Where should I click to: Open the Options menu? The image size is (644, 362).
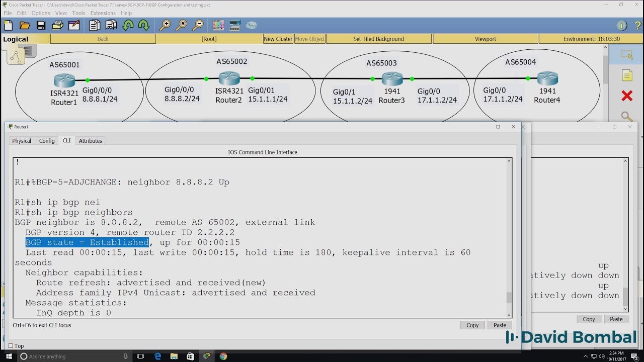[41, 13]
